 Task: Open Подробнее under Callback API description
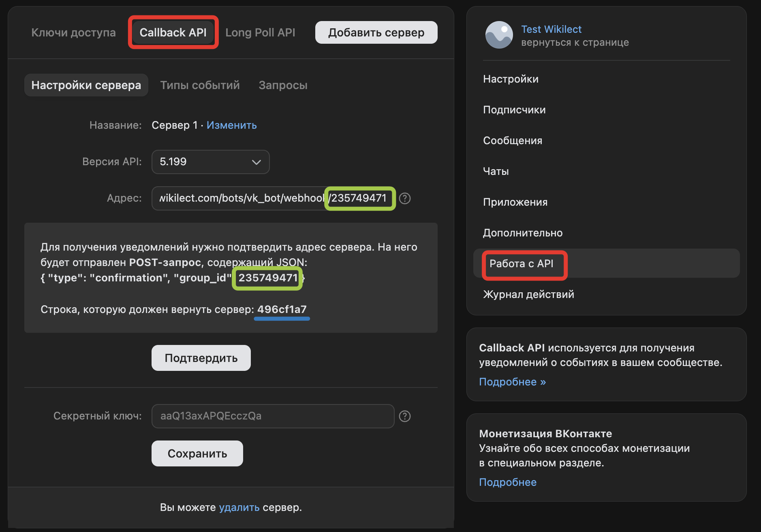tap(512, 381)
